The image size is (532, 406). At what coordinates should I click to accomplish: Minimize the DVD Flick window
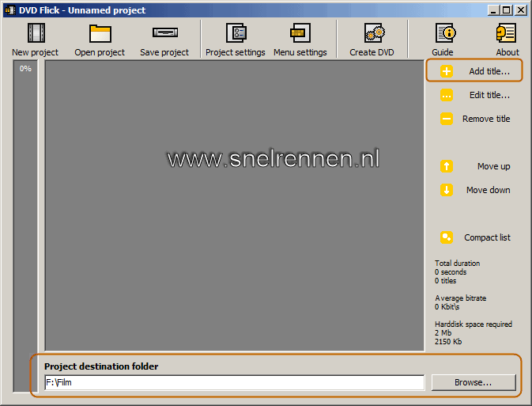493,10
